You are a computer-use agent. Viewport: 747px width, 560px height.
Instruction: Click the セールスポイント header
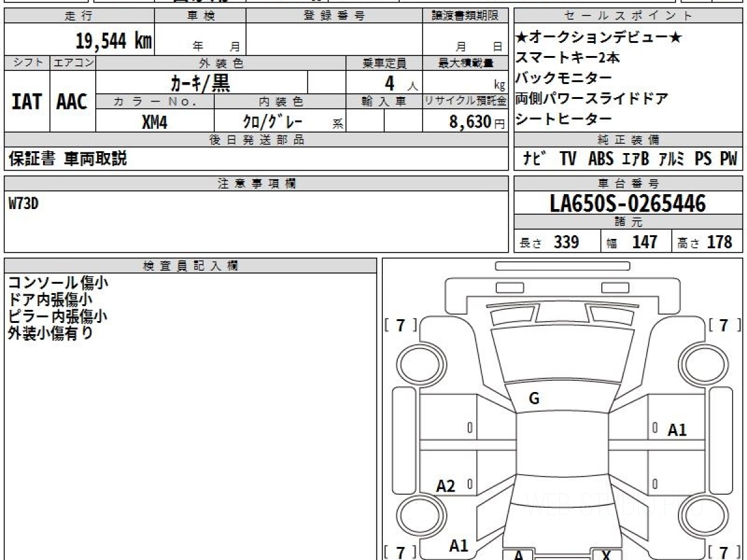pyautogui.click(x=629, y=16)
